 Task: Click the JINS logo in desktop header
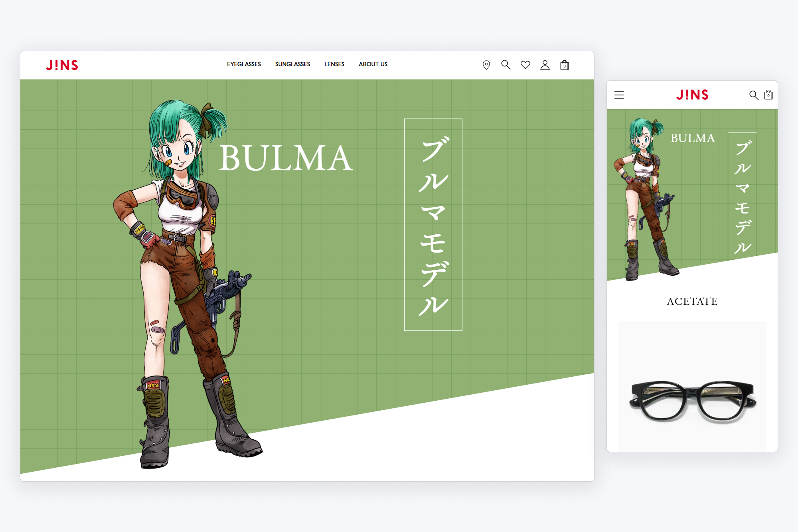tap(62, 65)
